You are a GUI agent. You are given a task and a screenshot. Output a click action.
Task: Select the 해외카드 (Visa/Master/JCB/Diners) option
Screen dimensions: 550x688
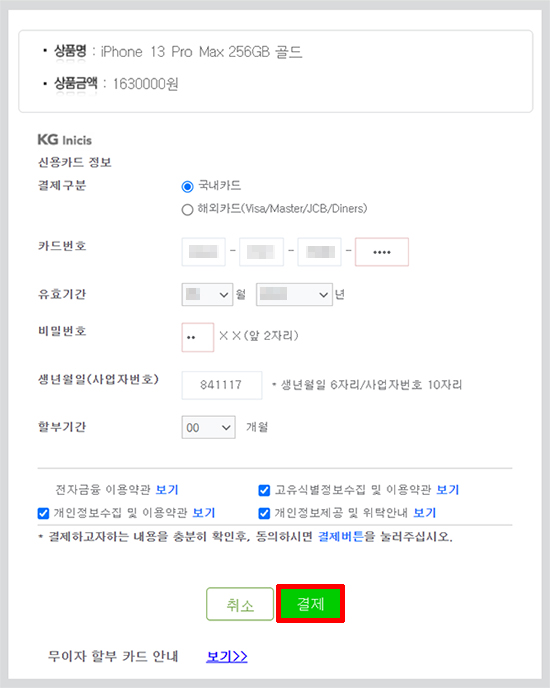pos(187,210)
